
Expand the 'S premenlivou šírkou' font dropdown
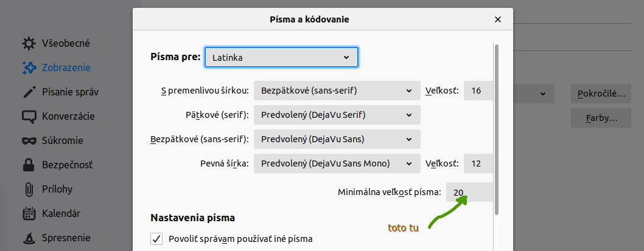tap(337, 91)
